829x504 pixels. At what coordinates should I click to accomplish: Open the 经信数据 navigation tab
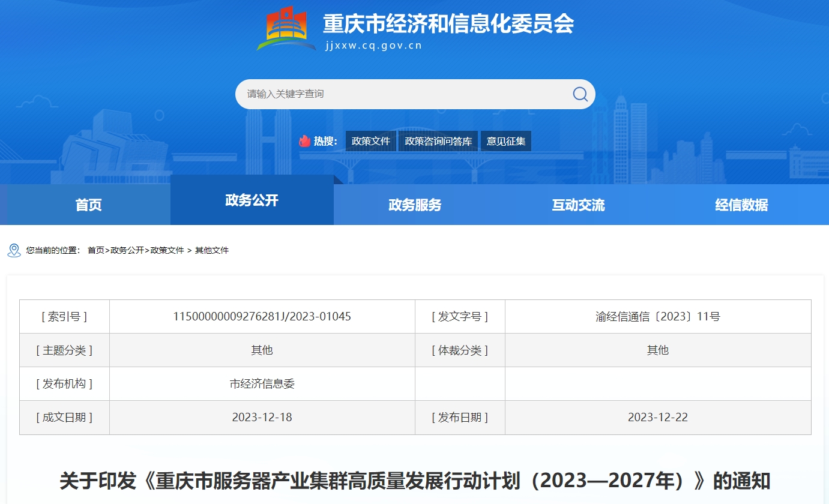(x=741, y=205)
